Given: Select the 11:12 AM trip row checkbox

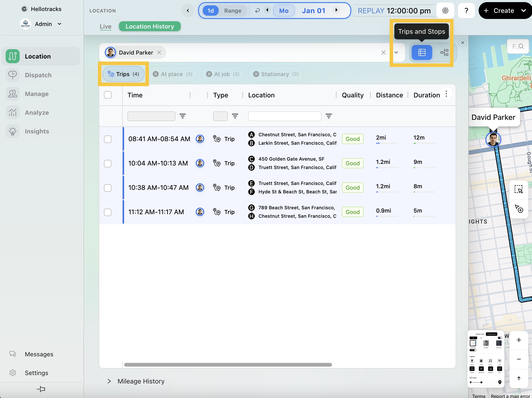Looking at the screenshot, I should 107,212.
